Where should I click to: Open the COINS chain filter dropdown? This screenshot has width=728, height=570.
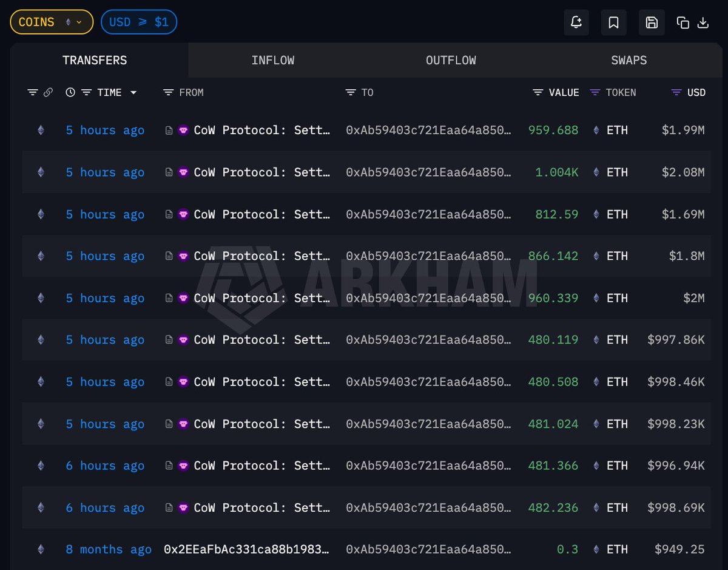click(x=52, y=22)
